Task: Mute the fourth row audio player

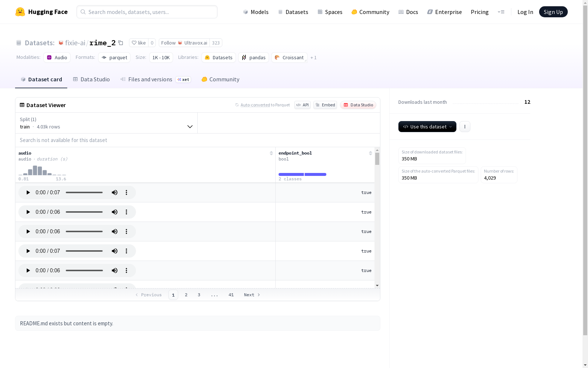Action: [x=115, y=251]
